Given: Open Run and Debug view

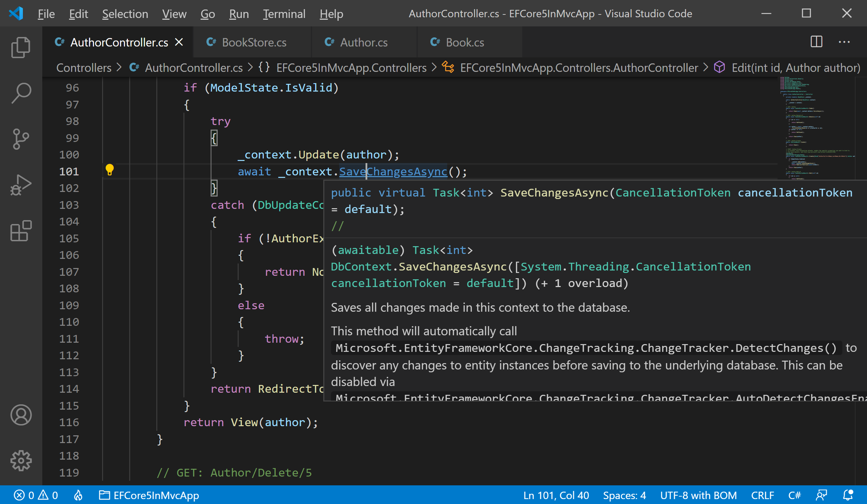Looking at the screenshot, I should tap(21, 185).
